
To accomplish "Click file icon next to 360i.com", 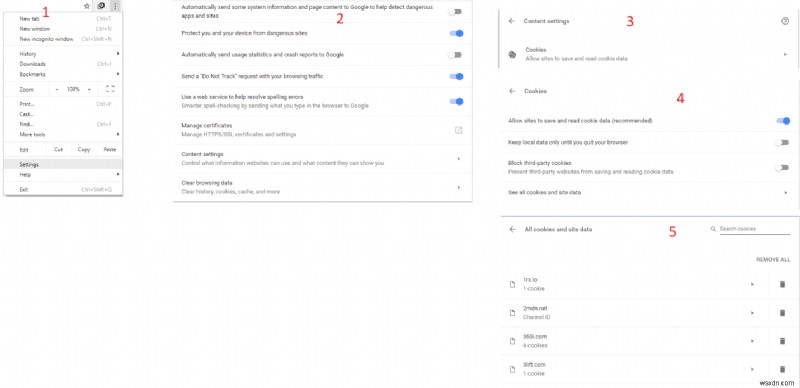I will click(512, 341).
